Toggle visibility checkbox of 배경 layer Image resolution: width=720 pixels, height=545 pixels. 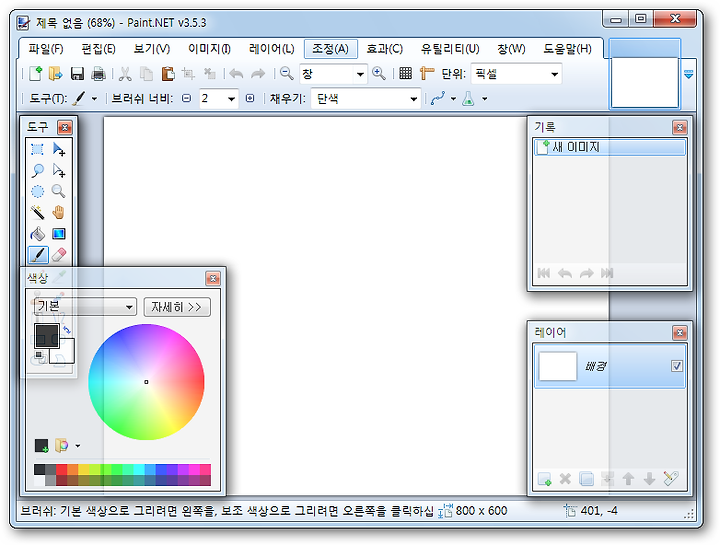[x=676, y=366]
